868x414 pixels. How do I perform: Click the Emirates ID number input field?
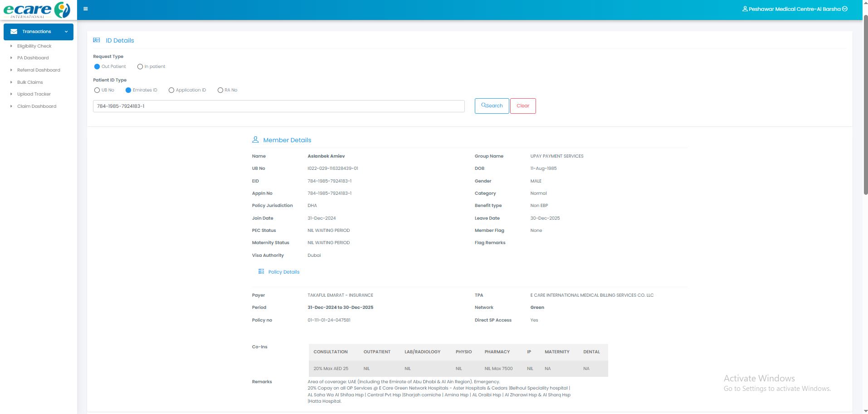tap(278, 106)
